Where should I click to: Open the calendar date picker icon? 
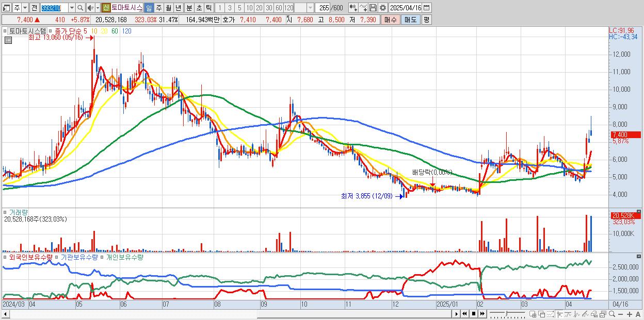[426, 8]
